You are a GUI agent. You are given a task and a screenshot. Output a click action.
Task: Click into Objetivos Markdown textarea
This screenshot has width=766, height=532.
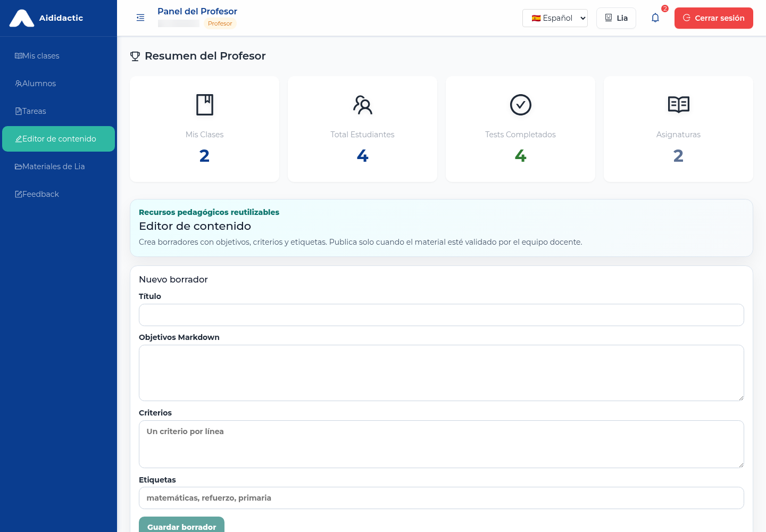442,373
